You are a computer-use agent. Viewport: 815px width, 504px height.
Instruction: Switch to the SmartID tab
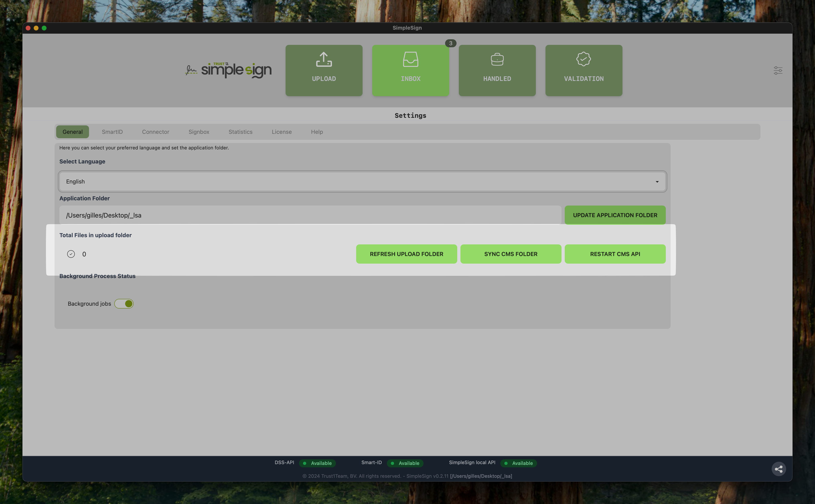[112, 132]
